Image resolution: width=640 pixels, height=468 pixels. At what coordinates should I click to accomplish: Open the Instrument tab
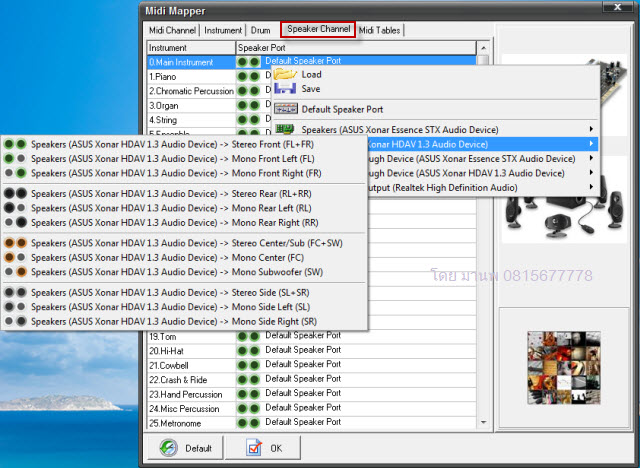point(223,30)
